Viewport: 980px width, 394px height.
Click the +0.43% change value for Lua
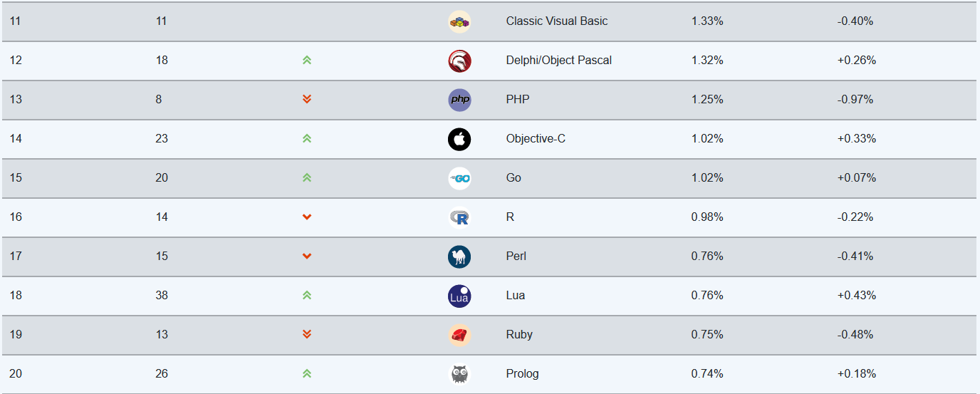[x=857, y=296]
